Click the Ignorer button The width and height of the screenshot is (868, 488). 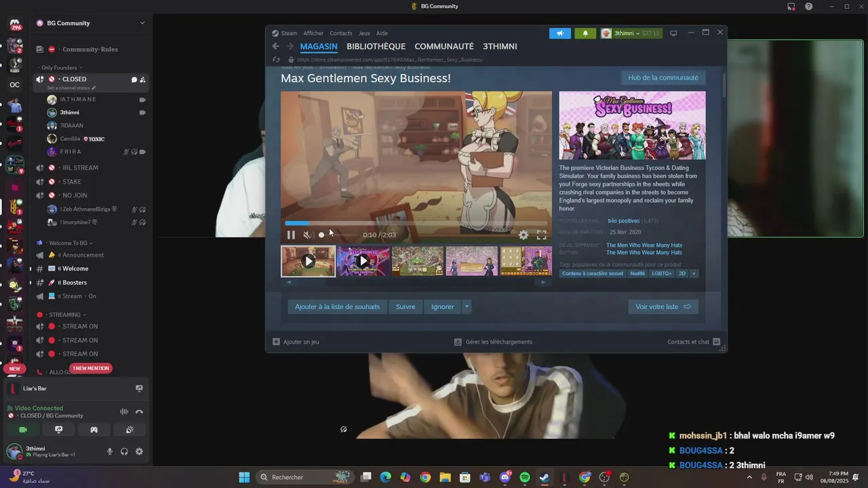[443, 306]
